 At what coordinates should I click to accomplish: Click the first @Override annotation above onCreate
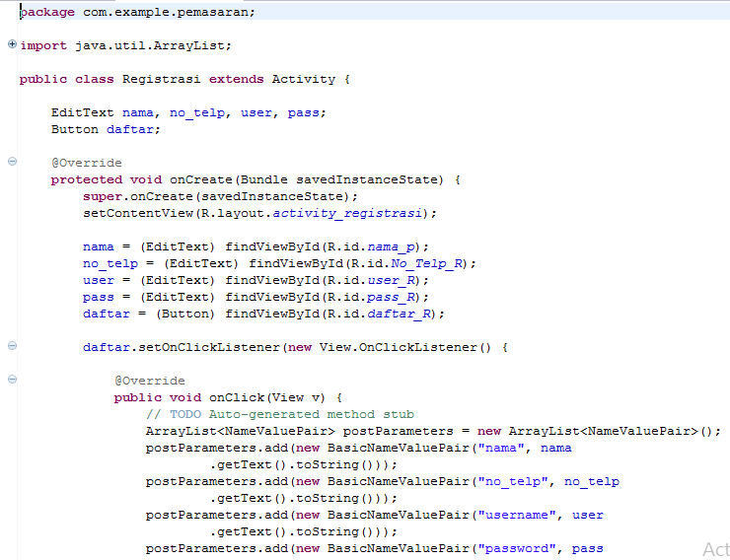tap(87, 163)
